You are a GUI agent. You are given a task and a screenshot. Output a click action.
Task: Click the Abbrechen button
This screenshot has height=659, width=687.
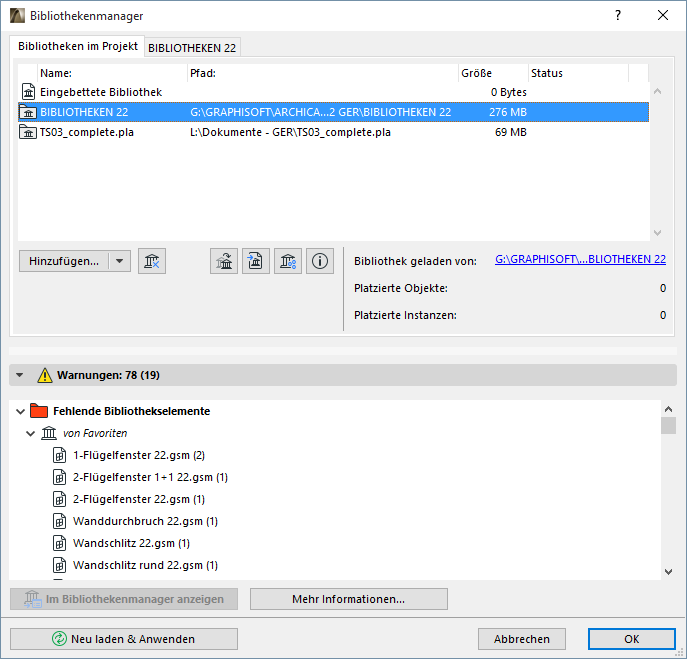tap(522, 639)
